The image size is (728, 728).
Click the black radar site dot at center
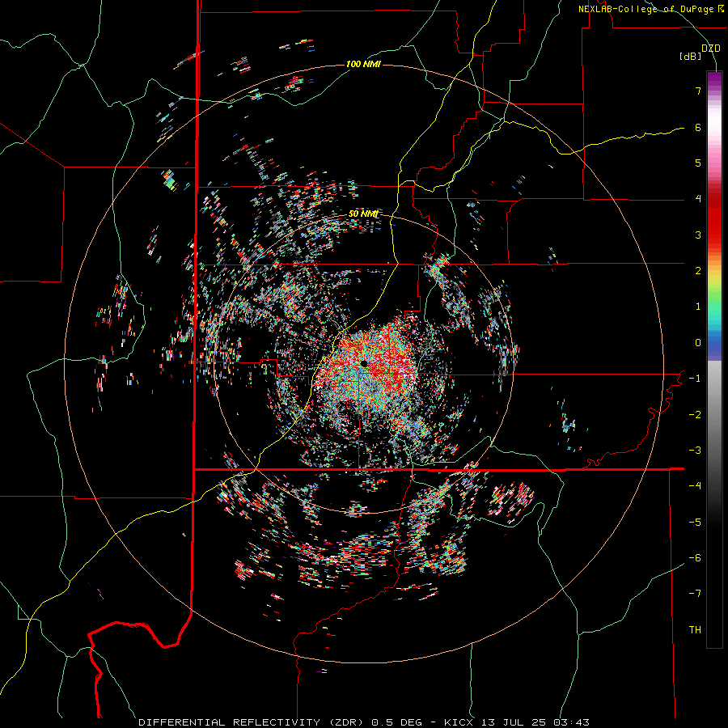click(x=364, y=363)
